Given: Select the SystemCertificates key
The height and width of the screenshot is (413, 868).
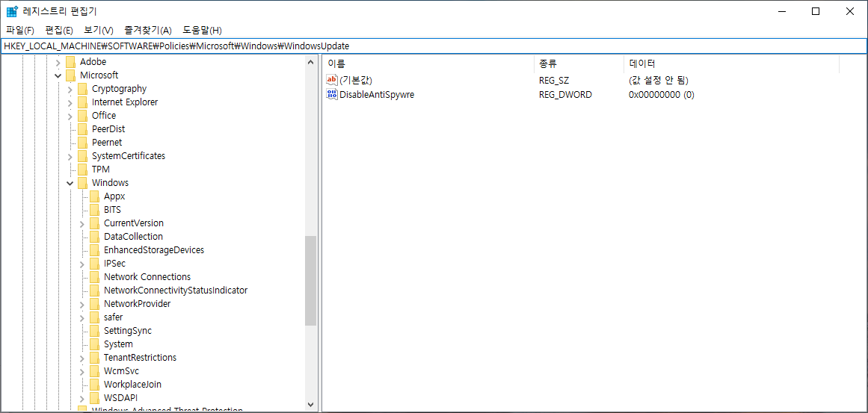Looking at the screenshot, I should pyautogui.click(x=129, y=156).
